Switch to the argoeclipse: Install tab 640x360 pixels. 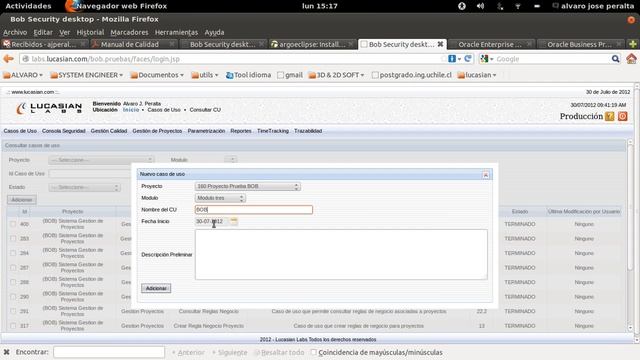tap(312, 44)
